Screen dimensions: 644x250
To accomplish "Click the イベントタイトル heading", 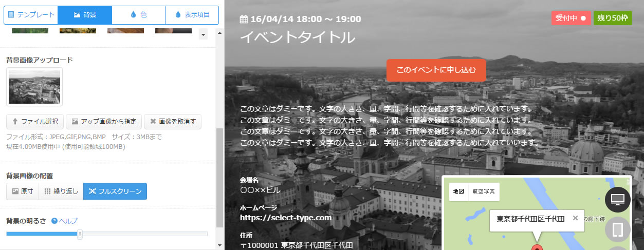I will click(298, 37).
